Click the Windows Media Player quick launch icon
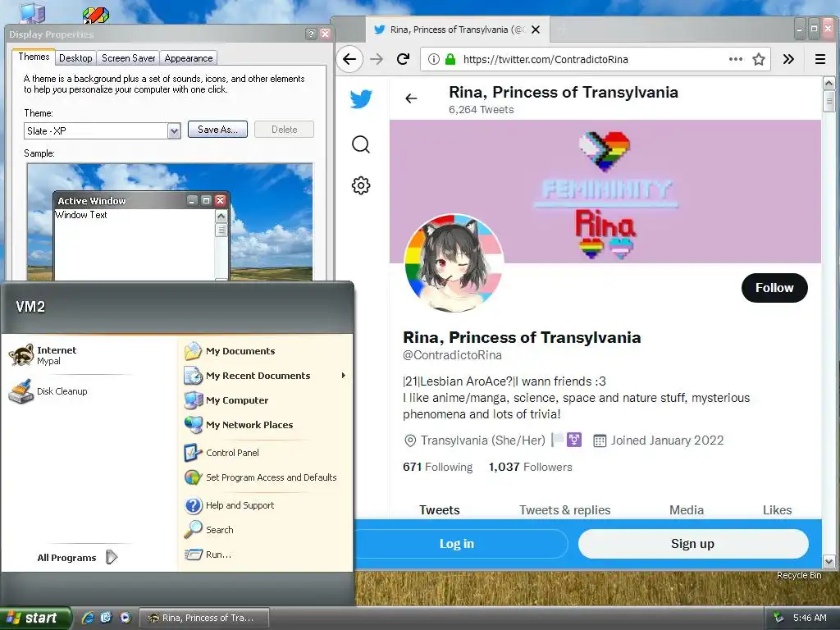The image size is (840, 630). click(x=126, y=618)
